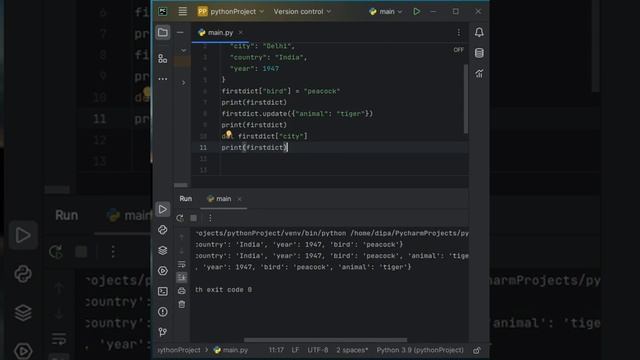Open the LF line separator selector
The width and height of the screenshot is (640, 360).
tap(295, 350)
